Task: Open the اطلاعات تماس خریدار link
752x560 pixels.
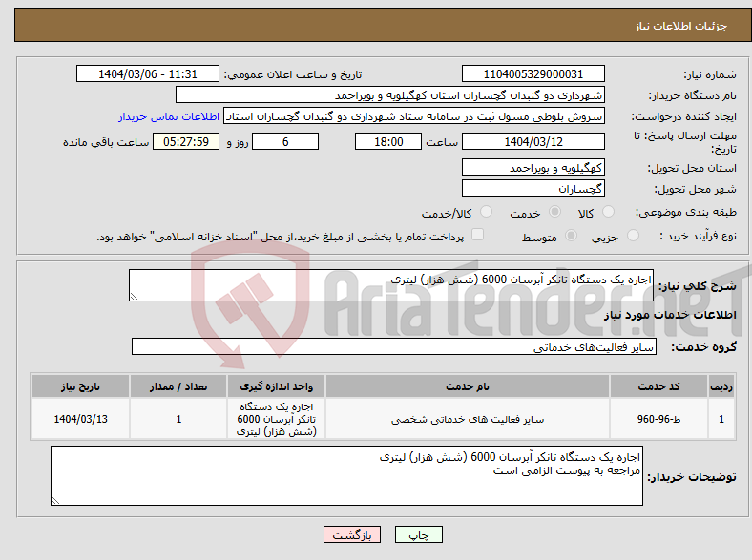Action: [x=169, y=116]
